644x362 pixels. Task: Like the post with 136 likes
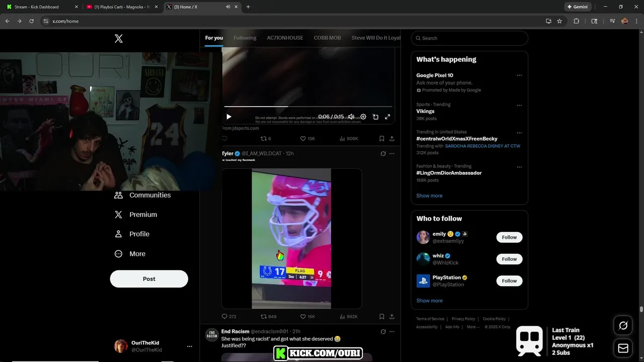(x=307, y=139)
